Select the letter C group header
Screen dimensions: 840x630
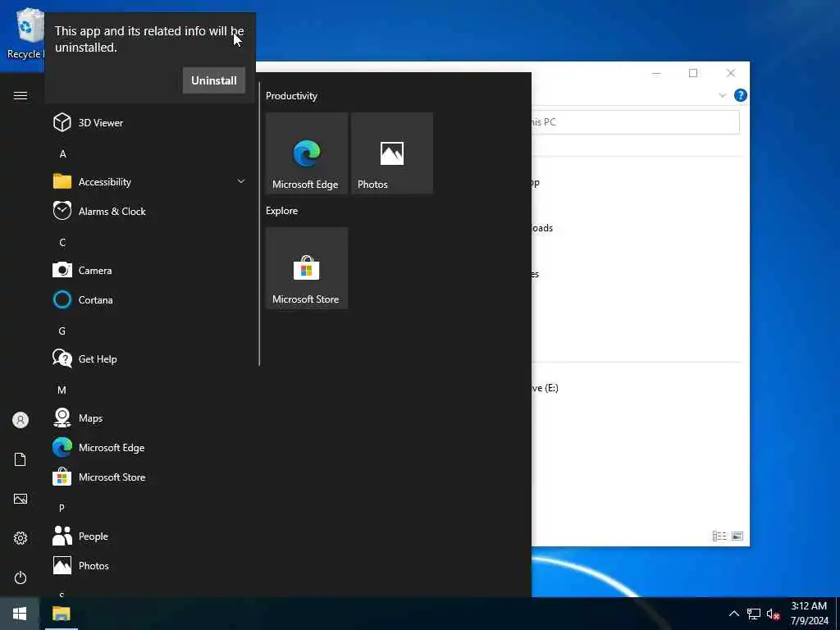(62, 242)
